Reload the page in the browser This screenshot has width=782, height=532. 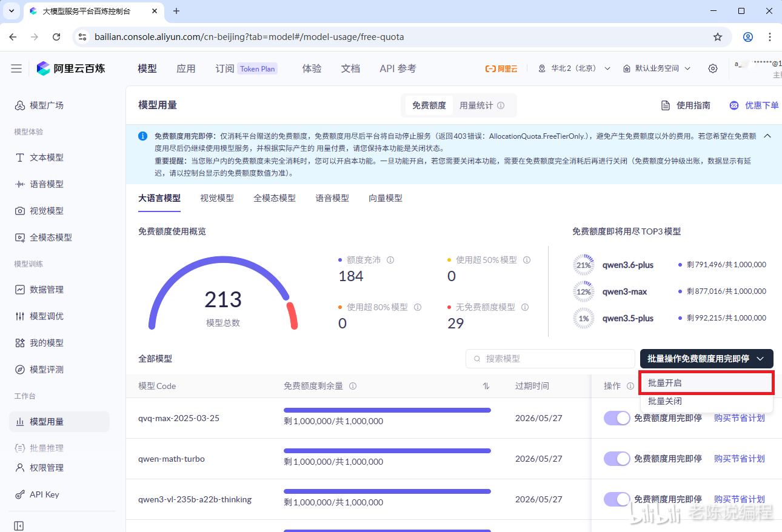(x=56, y=37)
